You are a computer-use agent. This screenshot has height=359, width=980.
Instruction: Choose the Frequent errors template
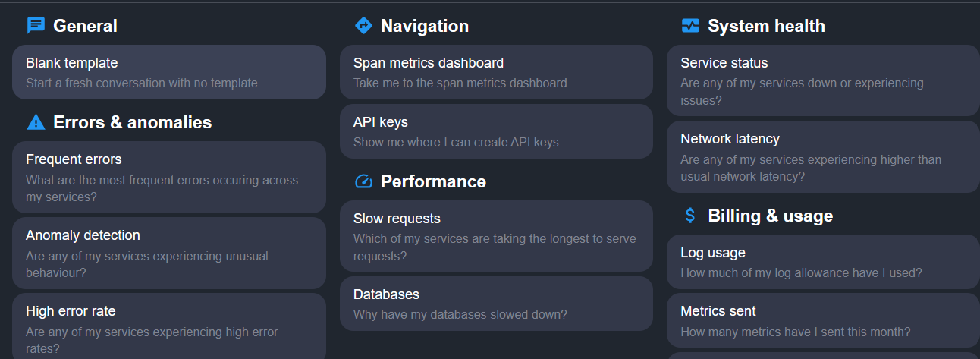[169, 177]
